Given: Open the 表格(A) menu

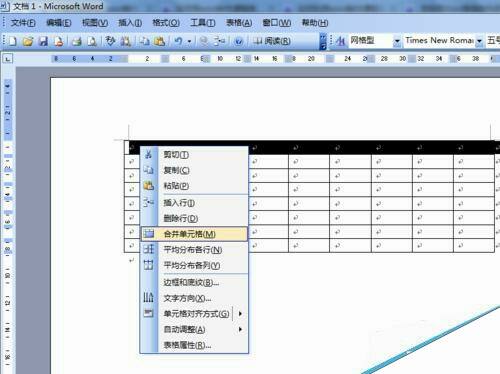Looking at the screenshot, I should point(239,23).
